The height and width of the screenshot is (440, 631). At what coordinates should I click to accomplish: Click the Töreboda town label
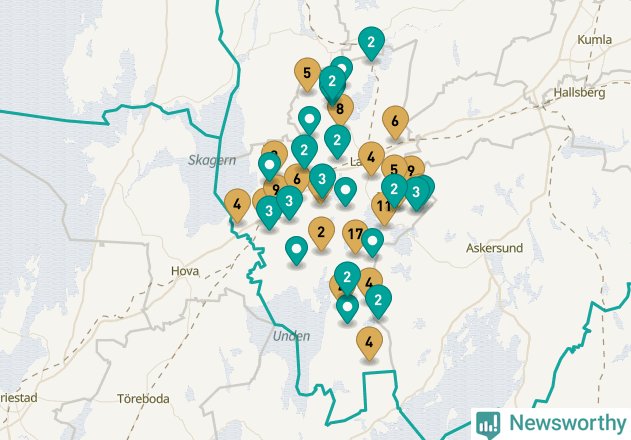pyautogui.click(x=143, y=399)
